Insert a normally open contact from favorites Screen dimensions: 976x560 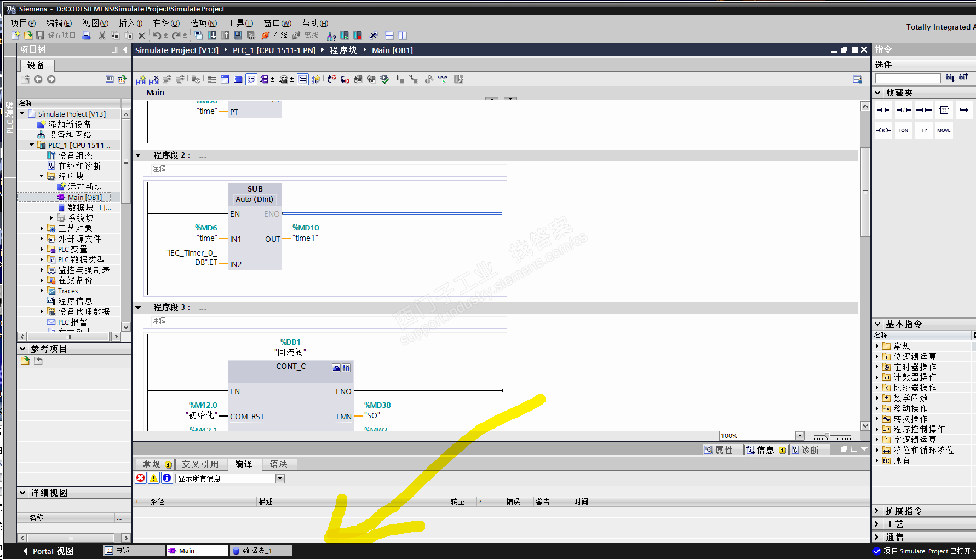click(883, 110)
